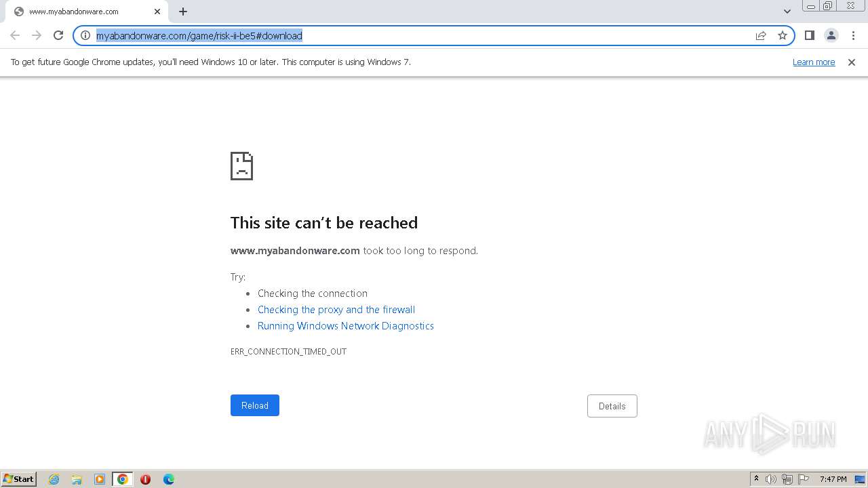868x488 pixels.
Task: Dismiss the Chrome update notification bar
Action: (x=852, y=62)
